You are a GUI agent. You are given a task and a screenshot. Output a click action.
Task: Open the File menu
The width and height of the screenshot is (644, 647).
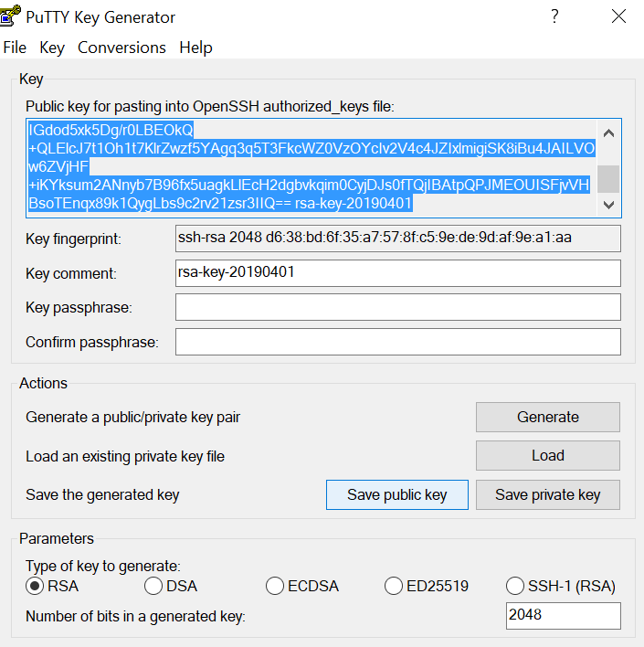[15, 48]
